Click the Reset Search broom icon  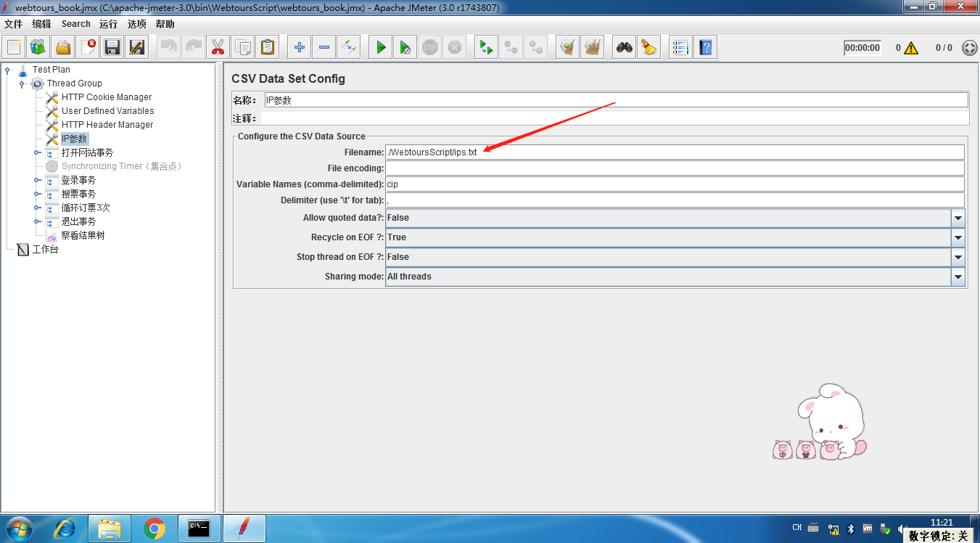[x=648, y=48]
